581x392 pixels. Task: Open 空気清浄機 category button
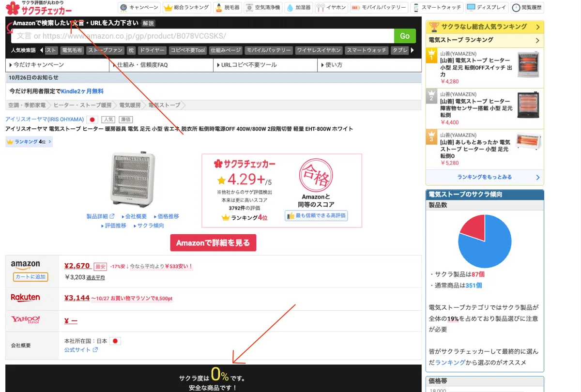pos(263,8)
